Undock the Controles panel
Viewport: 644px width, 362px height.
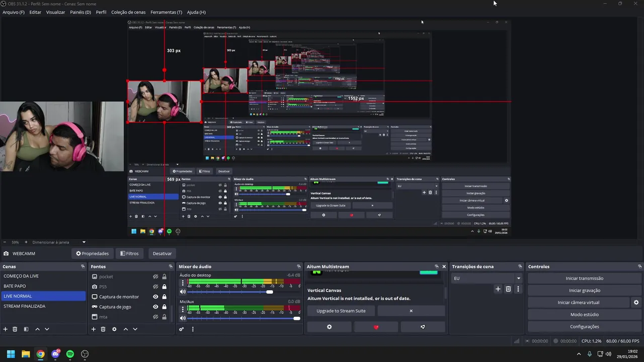point(639,266)
